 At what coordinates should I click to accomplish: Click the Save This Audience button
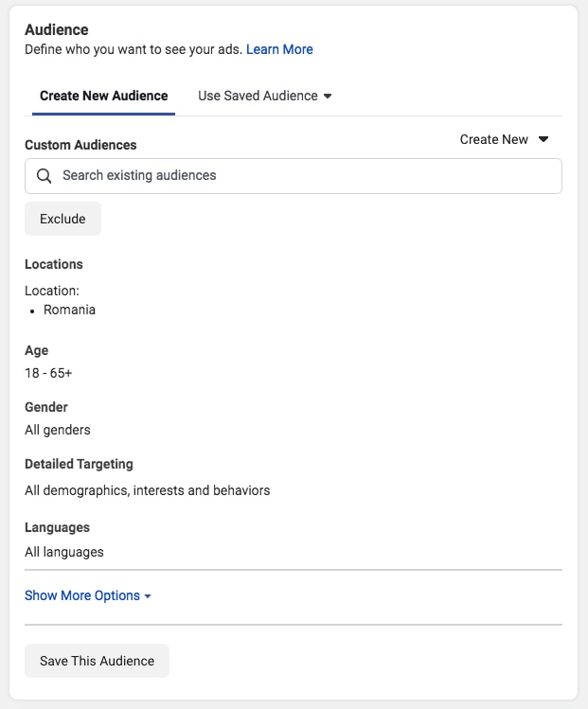[x=97, y=661]
